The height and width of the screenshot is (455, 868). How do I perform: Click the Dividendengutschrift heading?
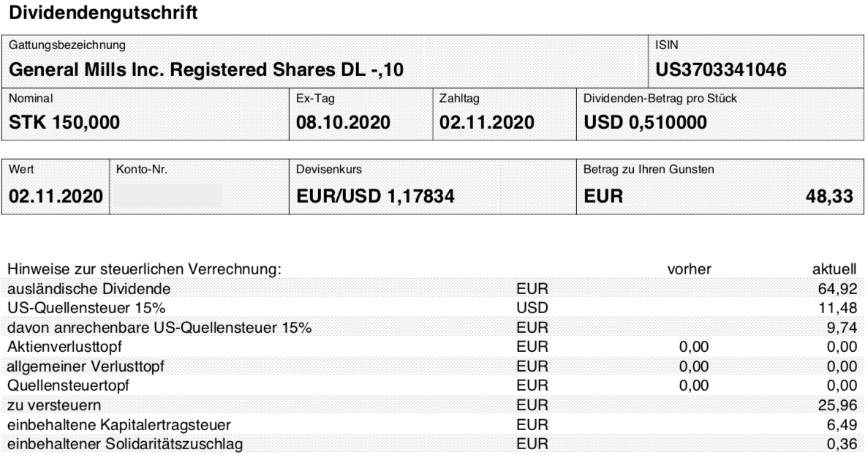pos(104,12)
